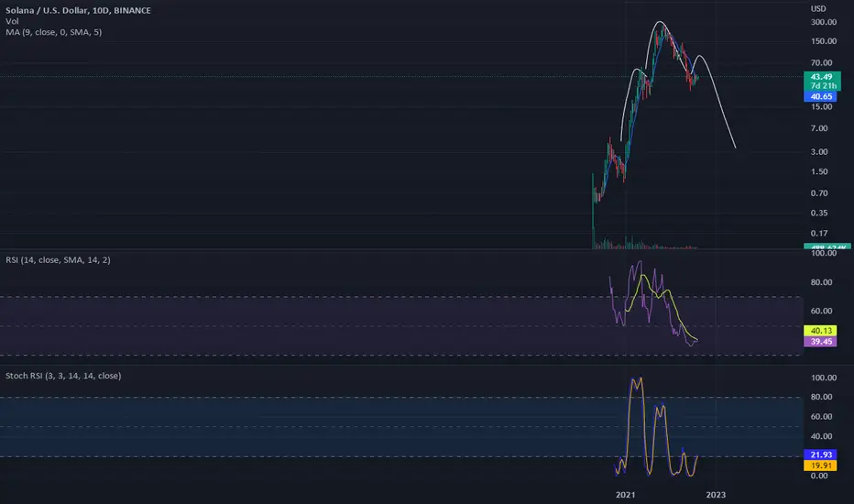Click the 60.00 label on RSI axis
Viewport: 854px width, 504px height.
[821, 312]
